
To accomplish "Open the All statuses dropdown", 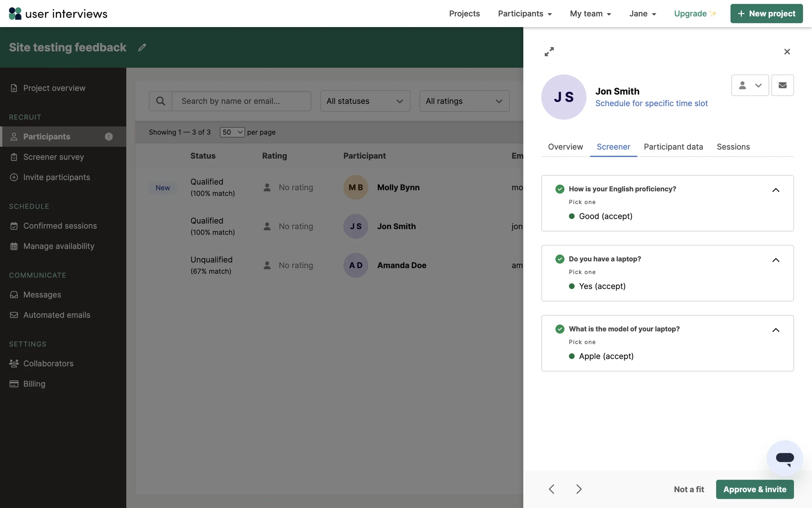I will pos(365,101).
